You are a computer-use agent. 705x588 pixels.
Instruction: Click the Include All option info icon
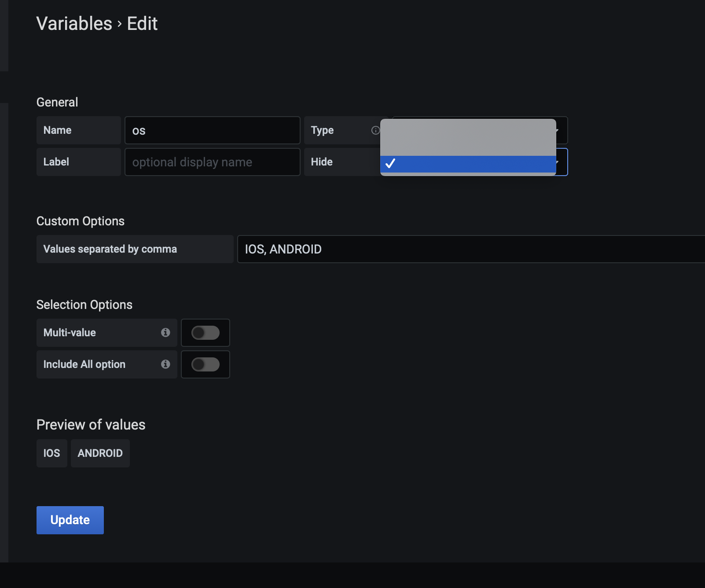166,364
